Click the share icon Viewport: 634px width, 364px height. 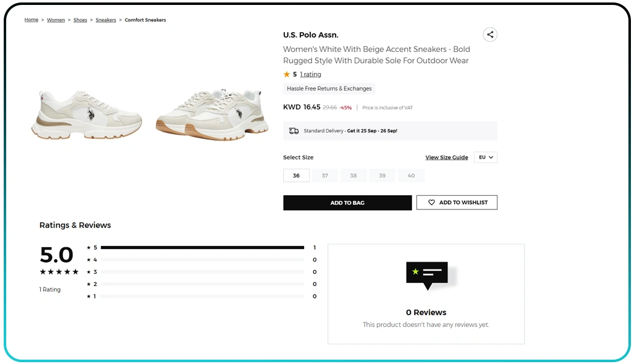[490, 35]
